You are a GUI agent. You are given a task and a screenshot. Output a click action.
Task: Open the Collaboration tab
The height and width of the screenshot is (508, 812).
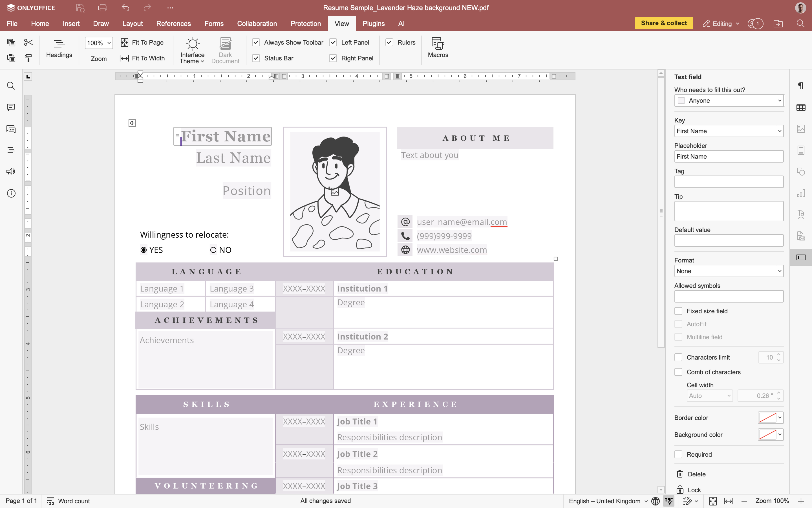pos(257,23)
